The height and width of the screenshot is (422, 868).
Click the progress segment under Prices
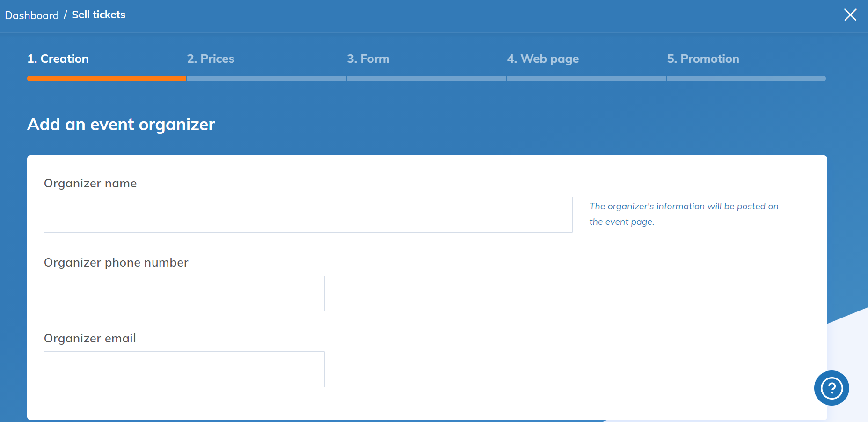[x=266, y=79]
